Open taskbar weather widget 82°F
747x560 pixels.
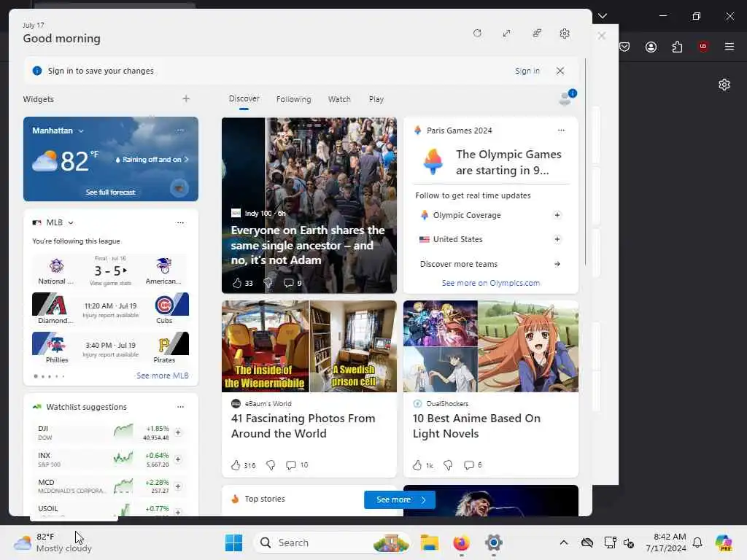53,542
